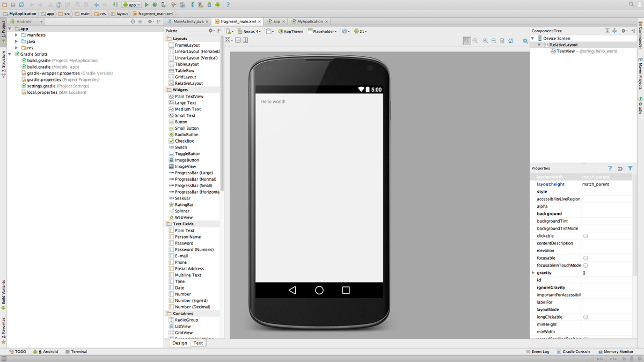Collapse RelativeLayout in Component Tree

(x=539, y=45)
